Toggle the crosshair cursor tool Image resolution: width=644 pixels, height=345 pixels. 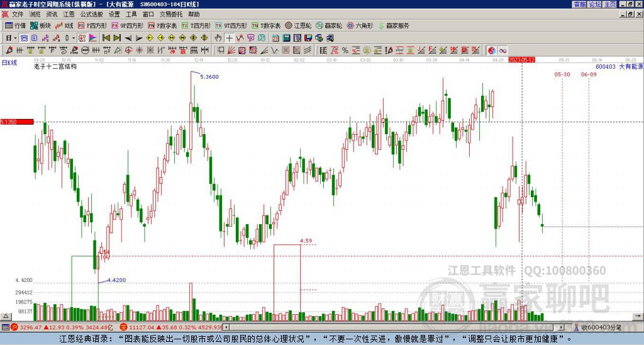pos(229,38)
